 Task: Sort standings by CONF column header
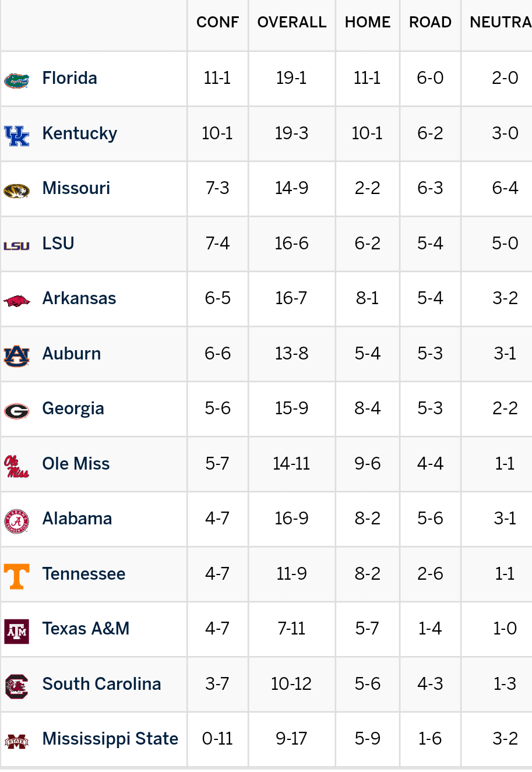217,22
